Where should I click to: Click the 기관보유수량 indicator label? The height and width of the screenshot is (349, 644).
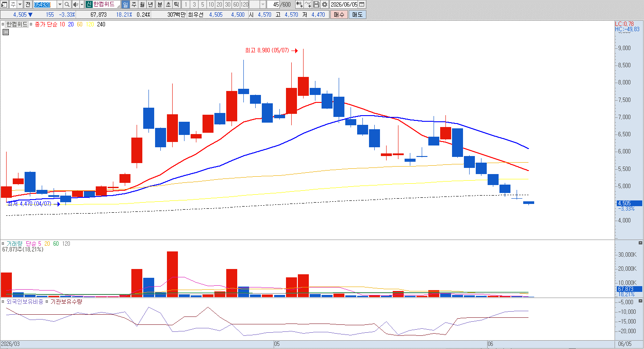click(66, 302)
